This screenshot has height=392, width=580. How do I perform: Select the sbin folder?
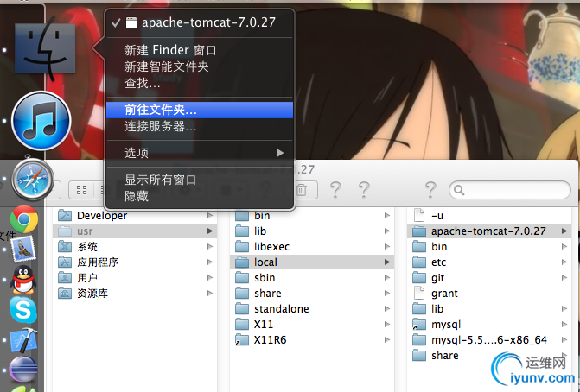point(312,277)
